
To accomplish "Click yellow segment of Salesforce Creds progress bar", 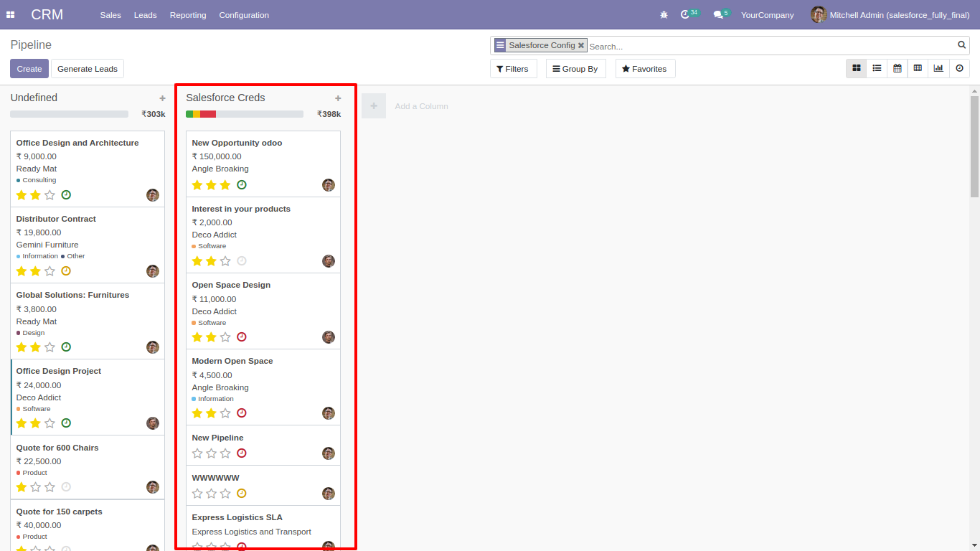I will click(x=197, y=114).
